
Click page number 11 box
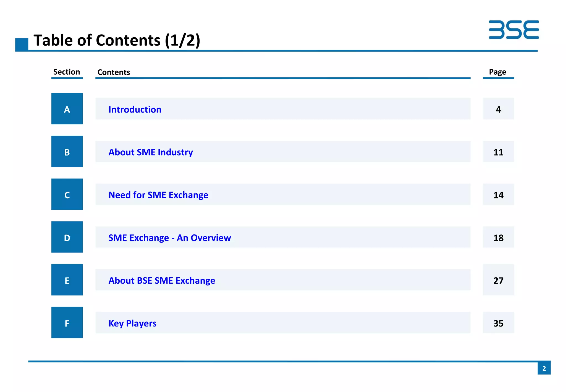pyautogui.click(x=498, y=152)
